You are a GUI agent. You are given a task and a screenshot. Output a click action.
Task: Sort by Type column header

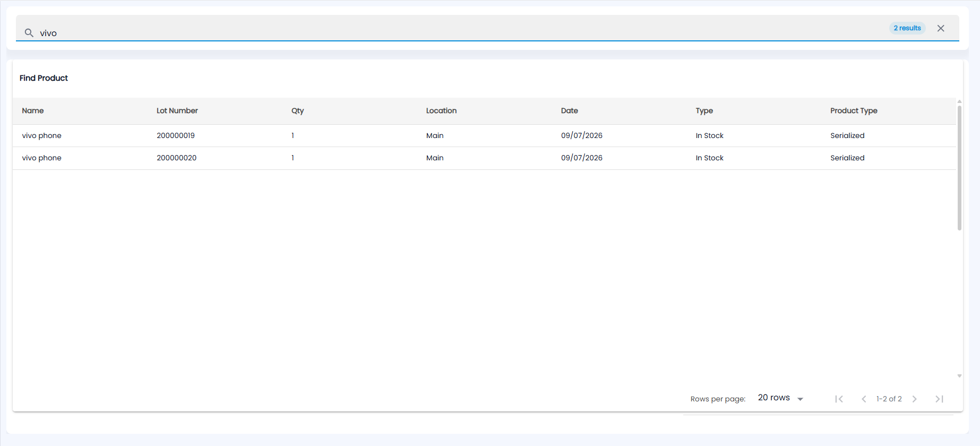(x=704, y=111)
